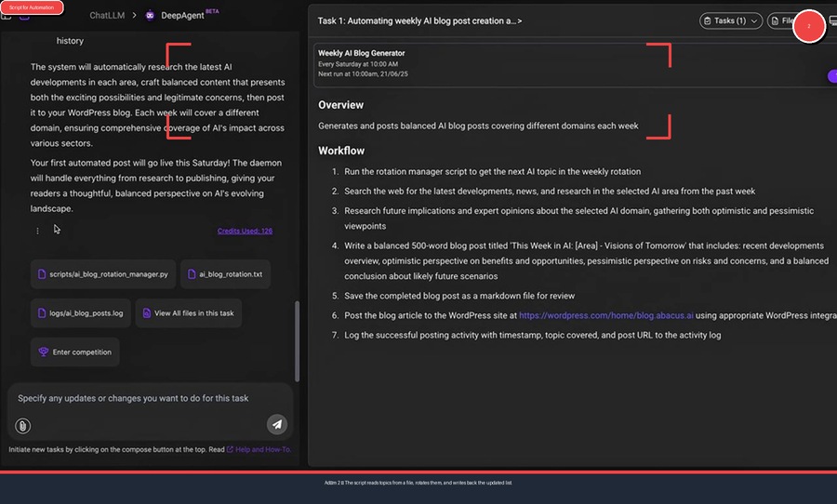Click the file icon beside ai_blog_rotation.txt
Viewport: 837px width, 504px height.
pyautogui.click(x=192, y=274)
